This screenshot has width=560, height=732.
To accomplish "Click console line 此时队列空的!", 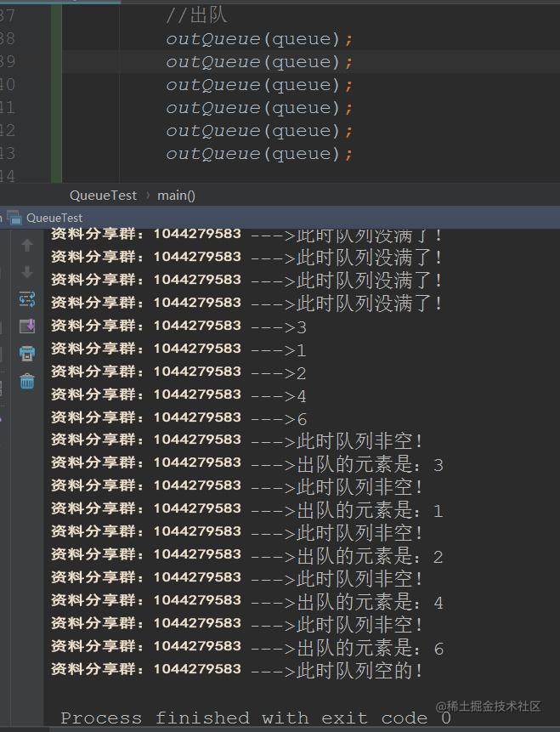I will pyautogui.click(x=237, y=670).
